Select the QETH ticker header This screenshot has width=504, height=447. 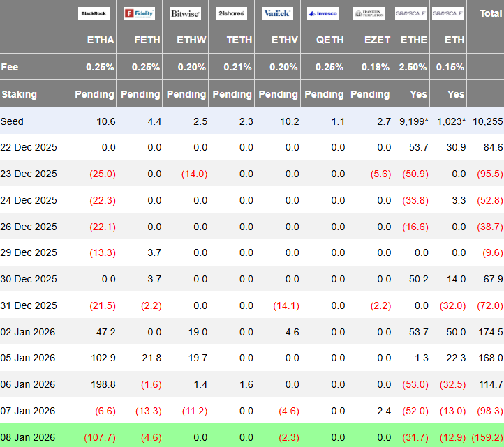[330, 40]
